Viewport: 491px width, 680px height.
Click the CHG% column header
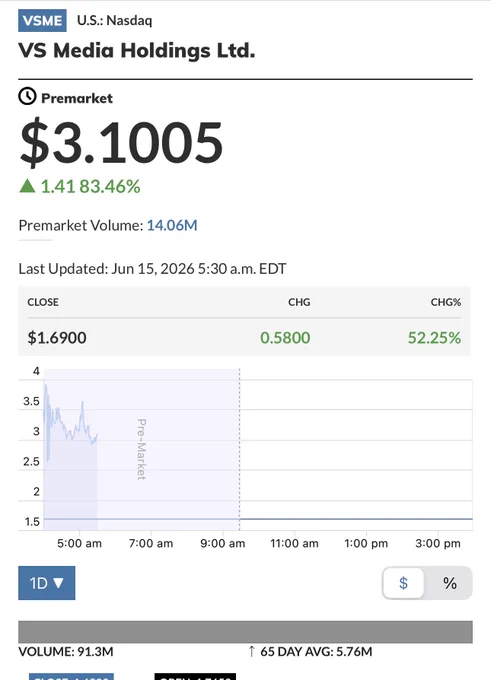coord(445,302)
